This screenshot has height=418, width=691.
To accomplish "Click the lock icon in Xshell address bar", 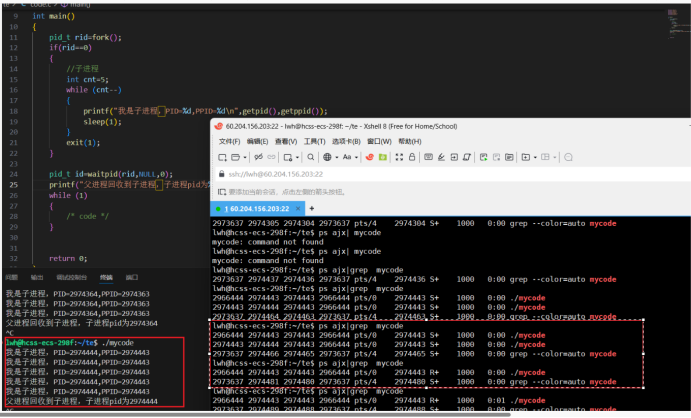I will click(222, 174).
